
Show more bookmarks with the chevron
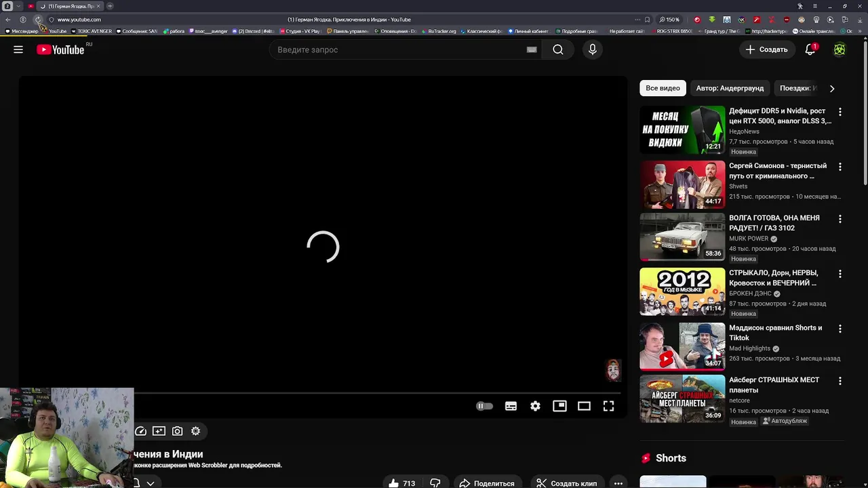(x=861, y=31)
